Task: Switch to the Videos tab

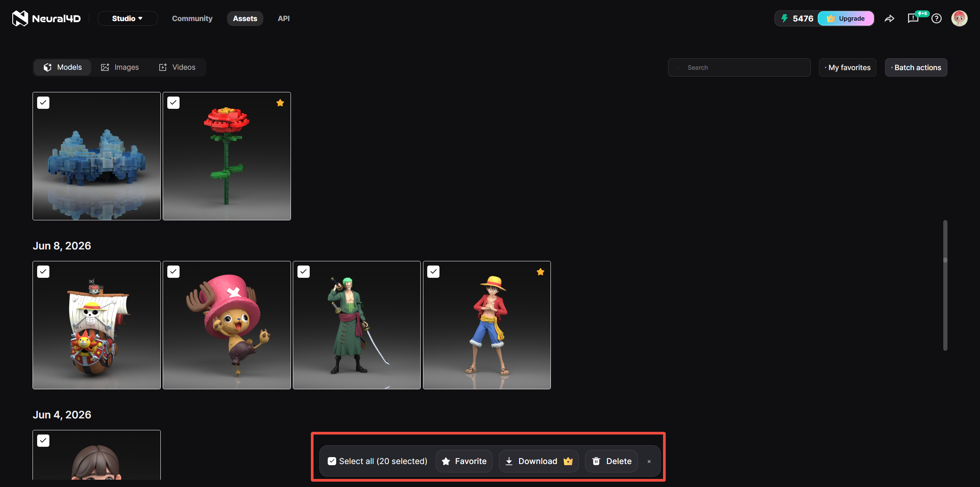Action: (x=177, y=67)
